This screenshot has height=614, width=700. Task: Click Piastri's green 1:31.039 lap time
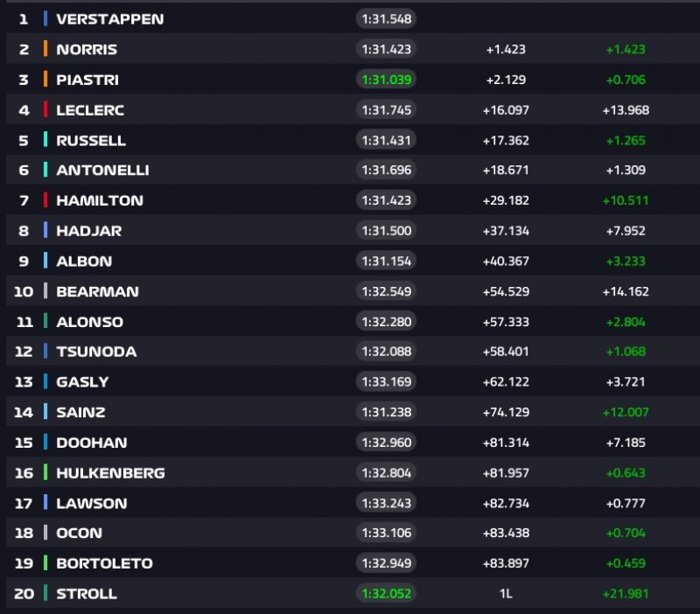pyautogui.click(x=385, y=80)
